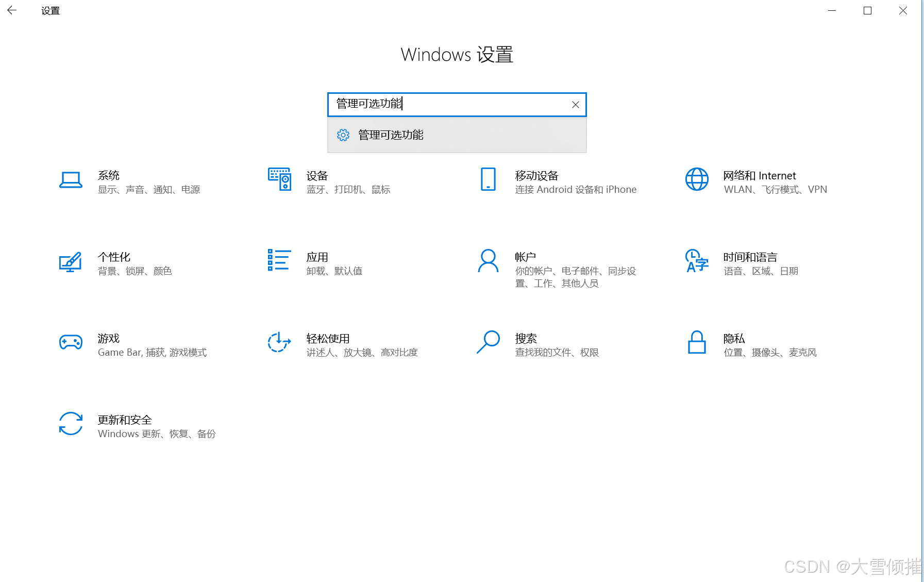Open 网络和 Internet settings title

pyautogui.click(x=760, y=175)
